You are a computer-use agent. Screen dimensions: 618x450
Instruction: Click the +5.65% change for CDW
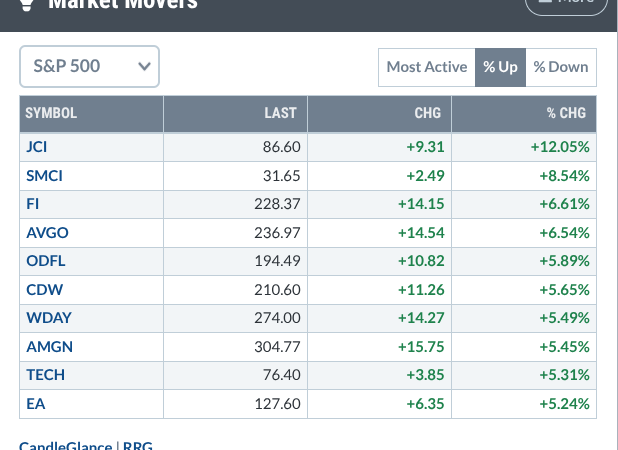click(x=564, y=290)
